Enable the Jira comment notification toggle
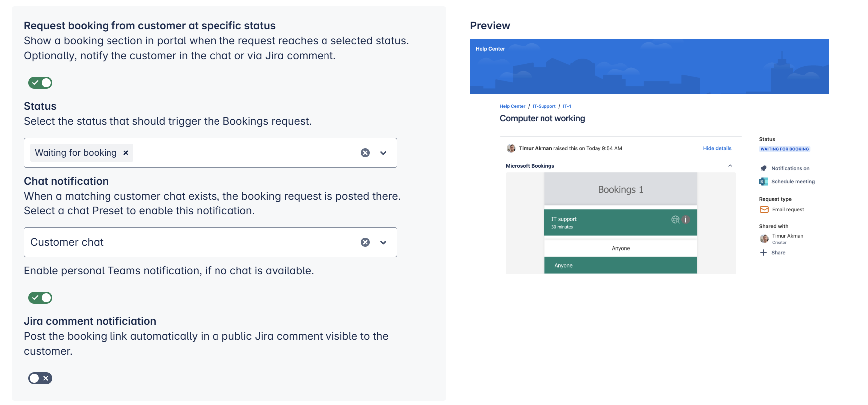The height and width of the screenshot is (405, 868). click(x=40, y=378)
